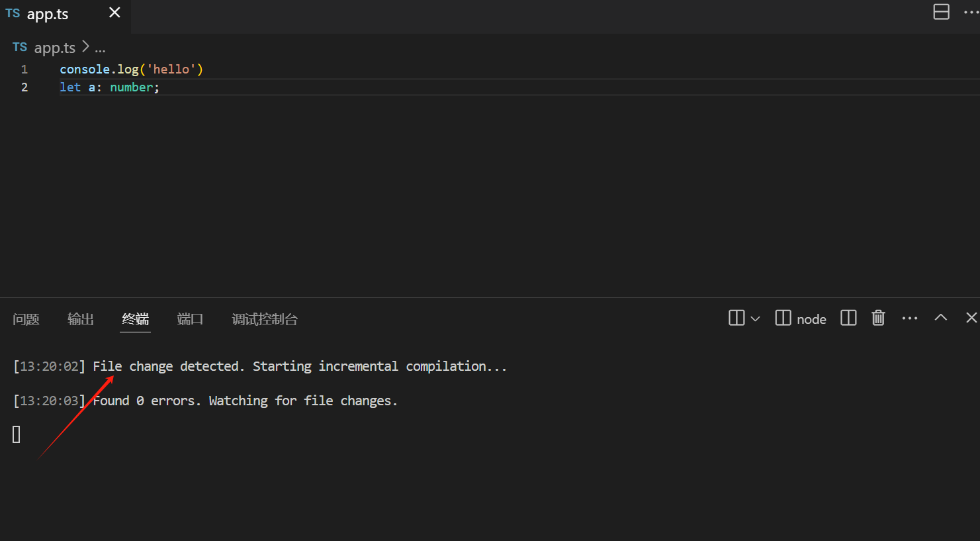Screen dimensions: 980x541
Task: Select the node terminal instance
Action: (x=801, y=319)
